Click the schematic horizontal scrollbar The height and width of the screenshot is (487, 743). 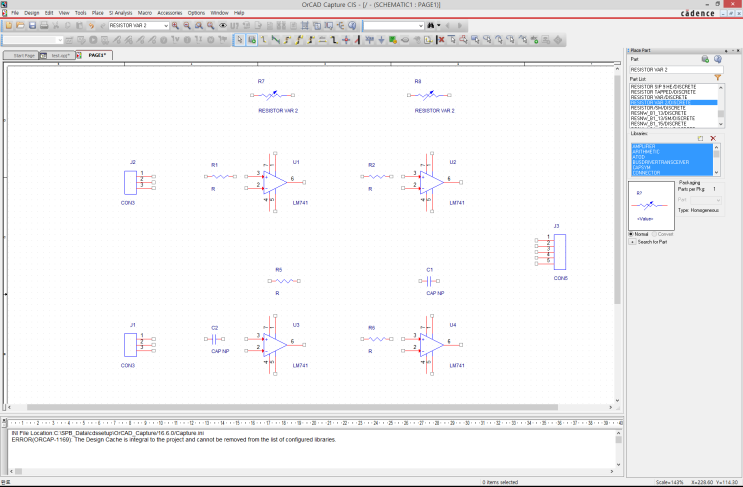point(292,407)
